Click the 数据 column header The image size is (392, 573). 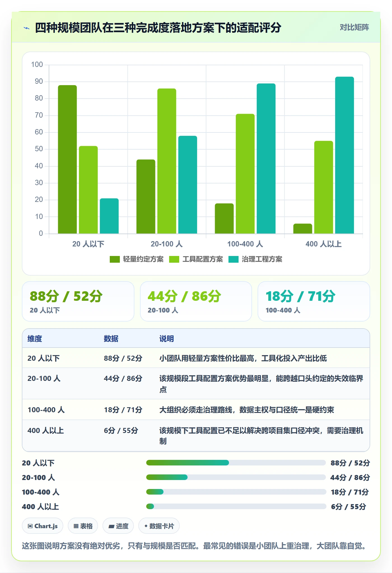pos(111,339)
